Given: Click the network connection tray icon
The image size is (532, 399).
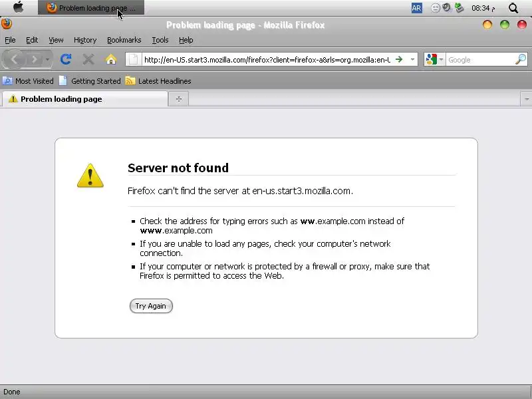Looking at the screenshot, I should point(459,7).
